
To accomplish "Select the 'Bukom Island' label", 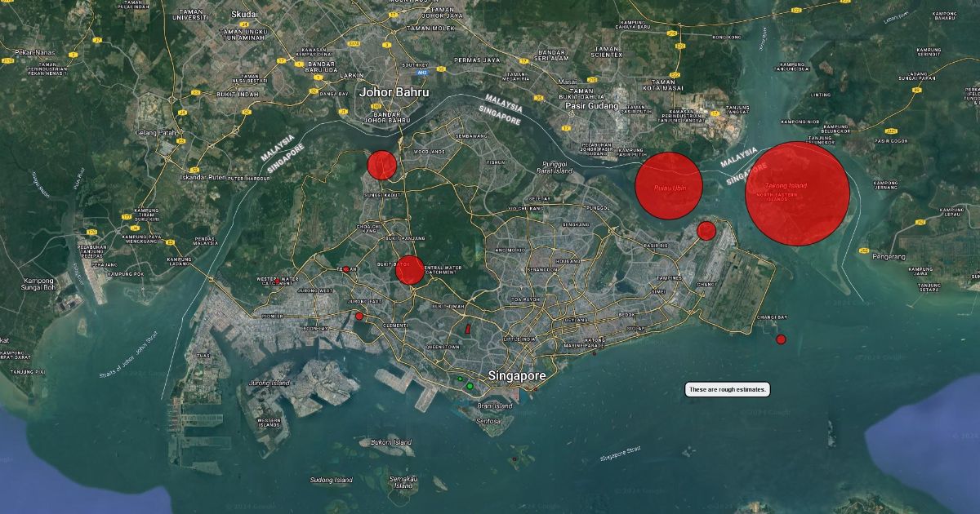I will coord(391,442).
